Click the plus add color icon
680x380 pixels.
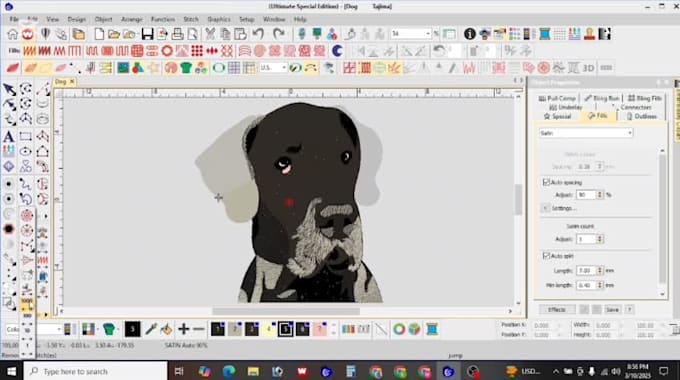pyautogui.click(x=183, y=329)
